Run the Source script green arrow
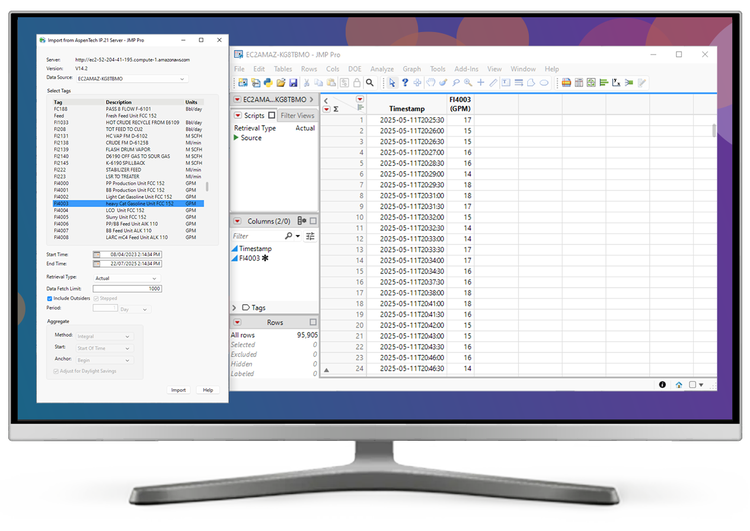Viewport: 750px width, 531px height. (x=236, y=138)
